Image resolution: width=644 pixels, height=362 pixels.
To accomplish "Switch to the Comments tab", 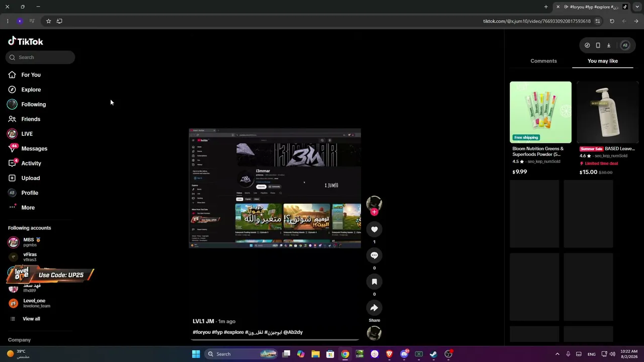I will click(543, 61).
